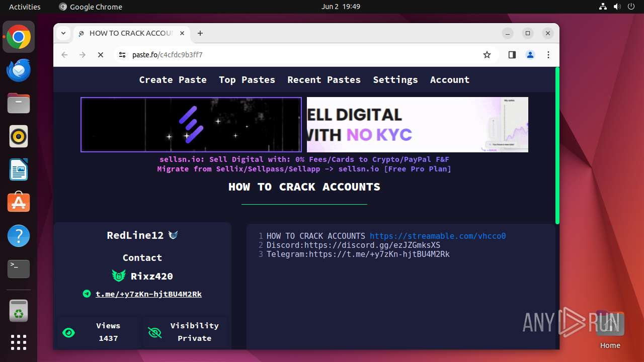The width and height of the screenshot is (644, 362).
Task: Open the Home folder desktop icon
Action: click(x=610, y=330)
